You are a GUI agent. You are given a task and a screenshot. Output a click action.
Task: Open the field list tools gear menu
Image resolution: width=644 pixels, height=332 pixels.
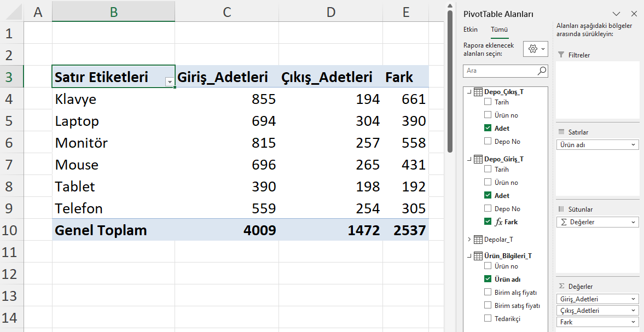click(x=536, y=49)
